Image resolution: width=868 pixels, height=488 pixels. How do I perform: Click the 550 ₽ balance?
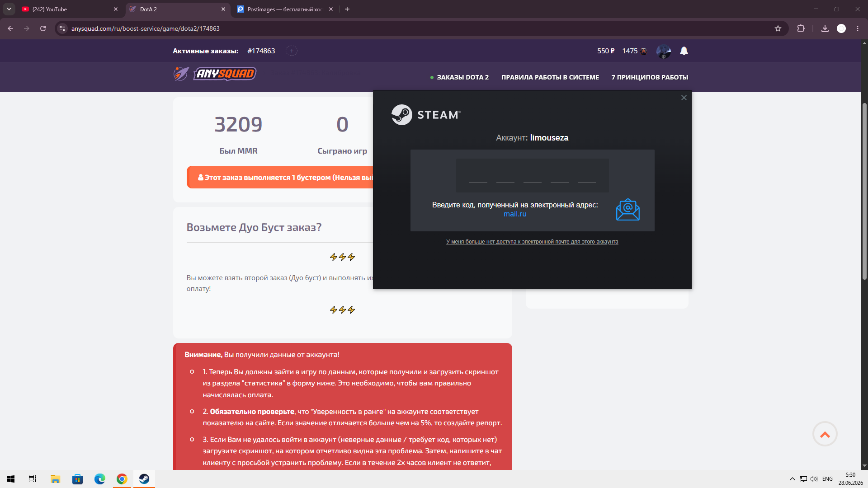pos(606,51)
